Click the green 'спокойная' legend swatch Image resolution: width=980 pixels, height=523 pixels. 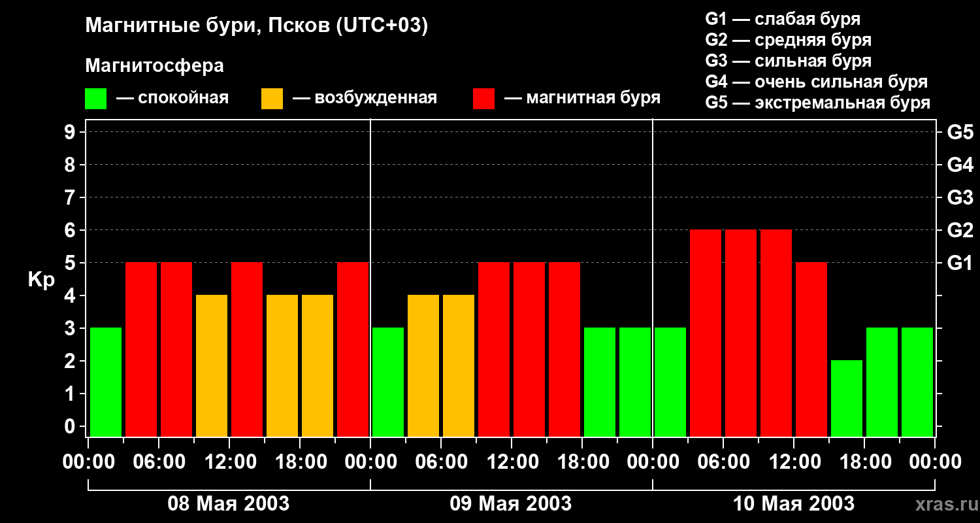pyautogui.click(x=95, y=99)
